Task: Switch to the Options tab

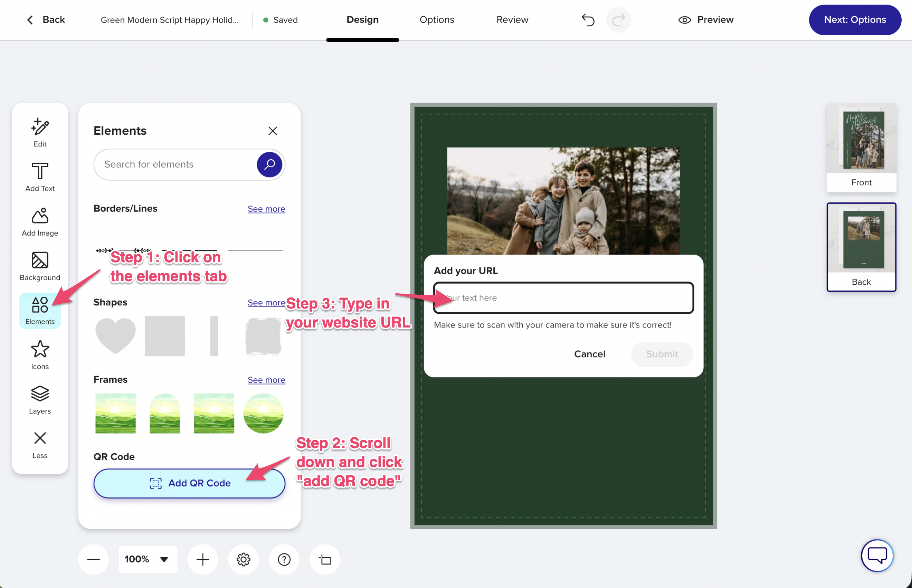Action: tap(436, 20)
